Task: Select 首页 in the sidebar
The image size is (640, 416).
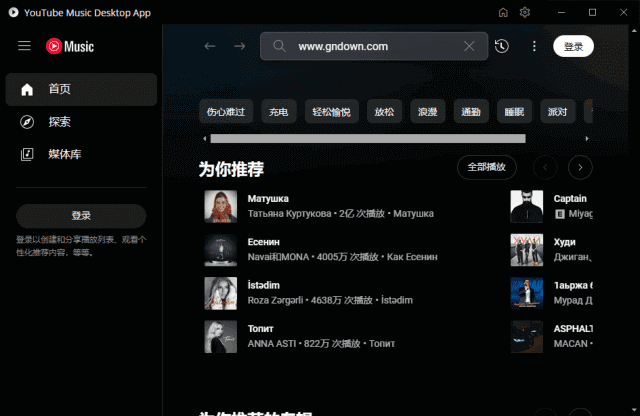Action: tap(81, 89)
